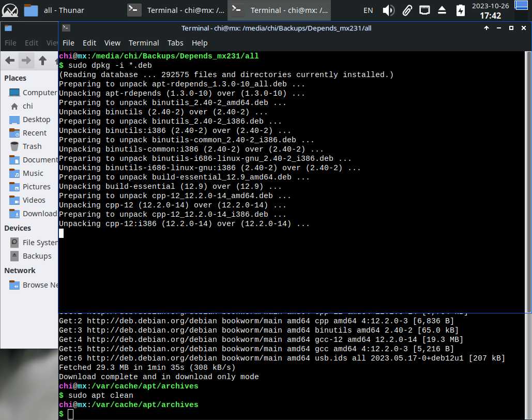Click the 'sudo dpkg -i *.deb' command line

[110, 65]
